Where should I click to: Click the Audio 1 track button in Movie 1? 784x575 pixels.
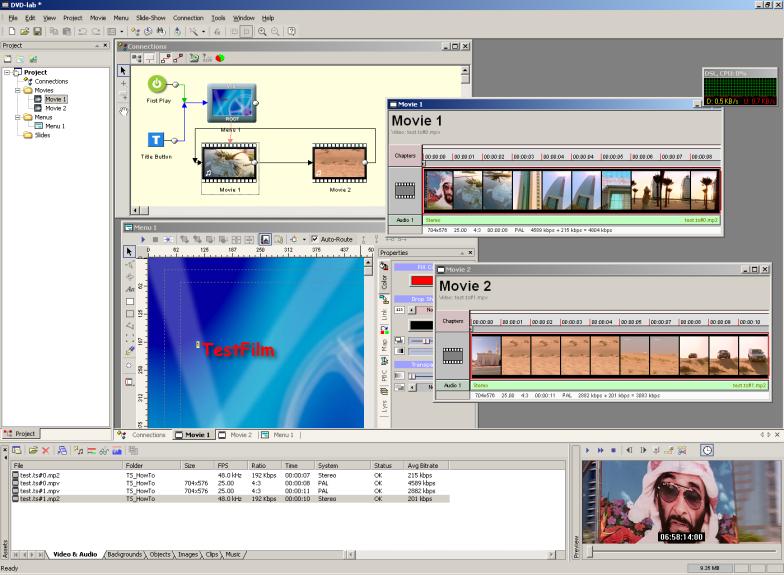point(404,219)
